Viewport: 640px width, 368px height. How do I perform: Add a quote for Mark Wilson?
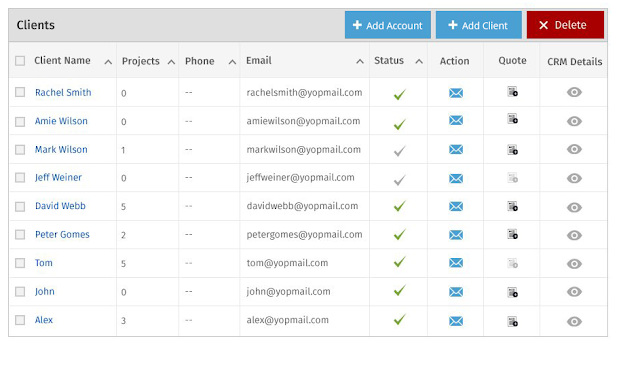(513, 150)
